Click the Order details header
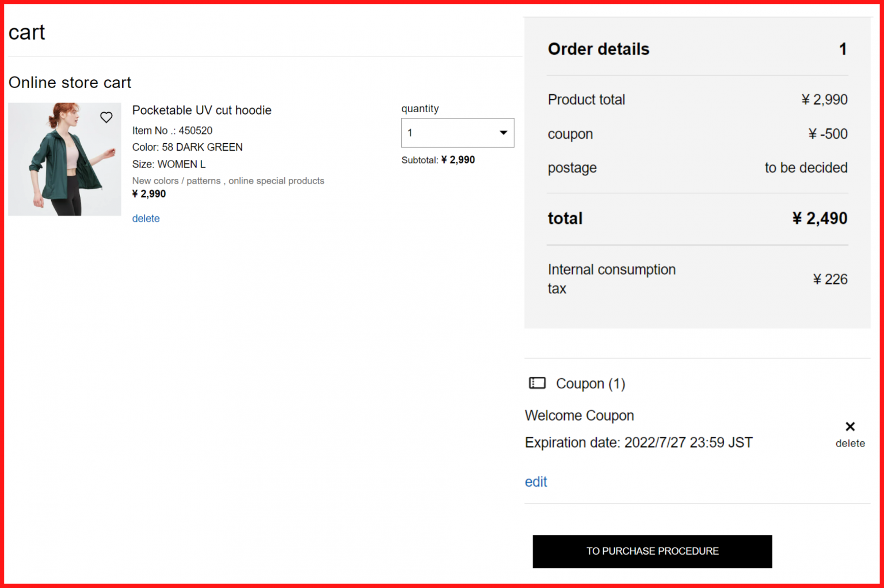 [x=599, y=49]
